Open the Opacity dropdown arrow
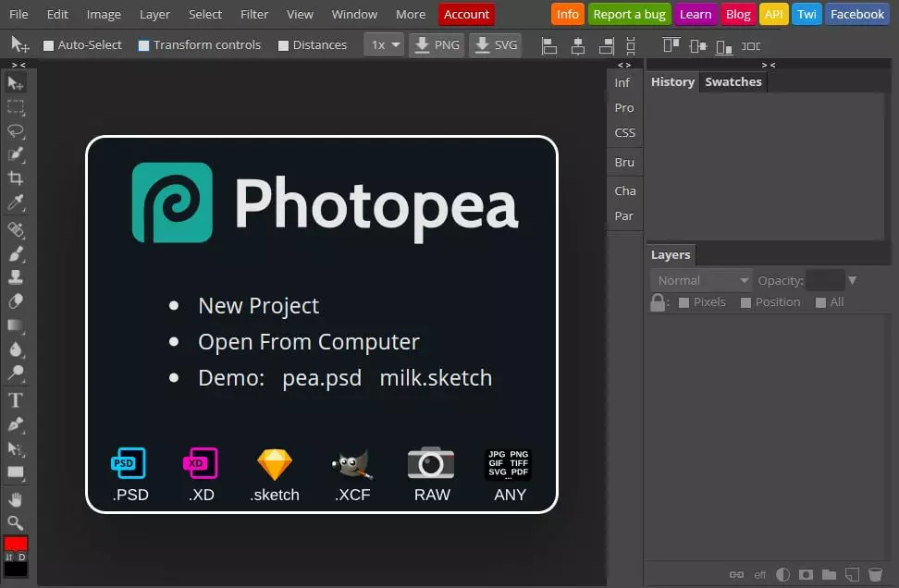899x588 pixels. pyautogui.click(x=853, y=280)
